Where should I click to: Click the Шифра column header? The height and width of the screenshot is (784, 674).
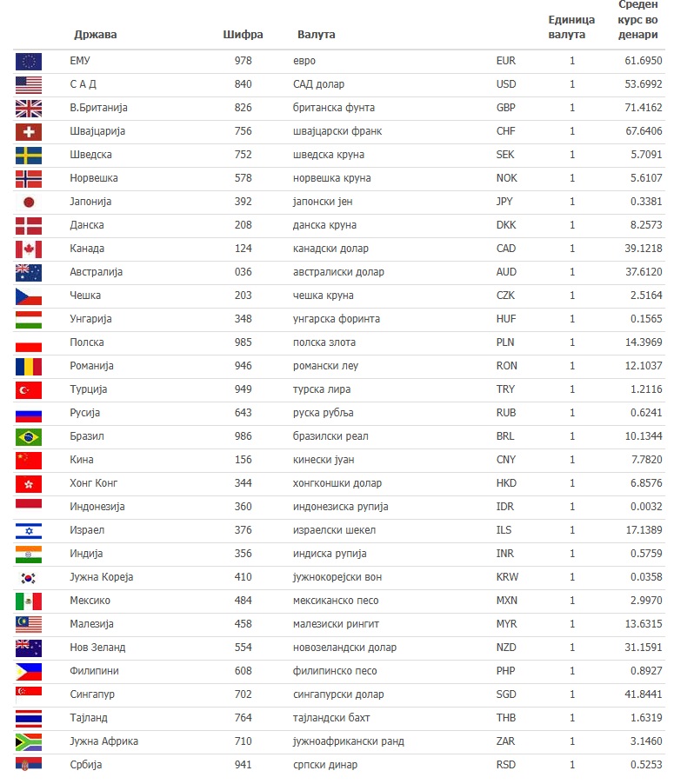(243, 35)
